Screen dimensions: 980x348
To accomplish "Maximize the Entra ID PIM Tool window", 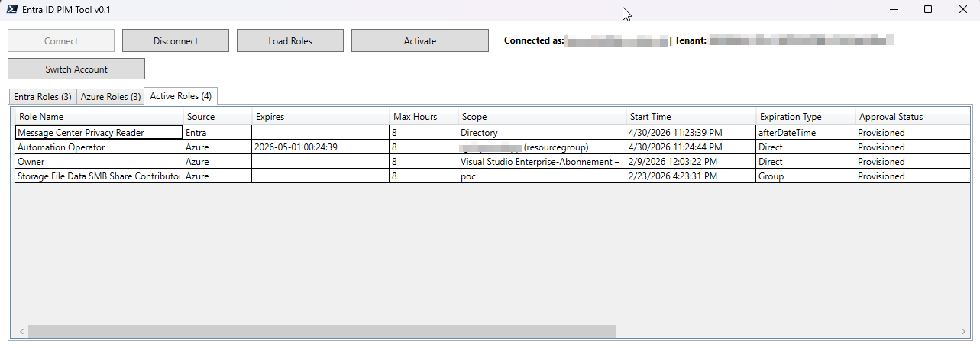I will [x=927, y=9].
